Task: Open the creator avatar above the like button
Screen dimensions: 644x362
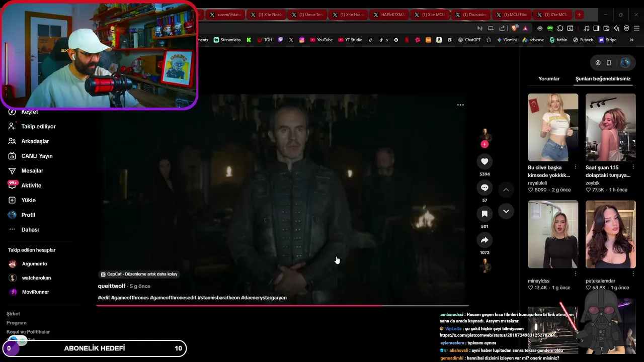Action: pyautogui.click(x=485, y=134)
